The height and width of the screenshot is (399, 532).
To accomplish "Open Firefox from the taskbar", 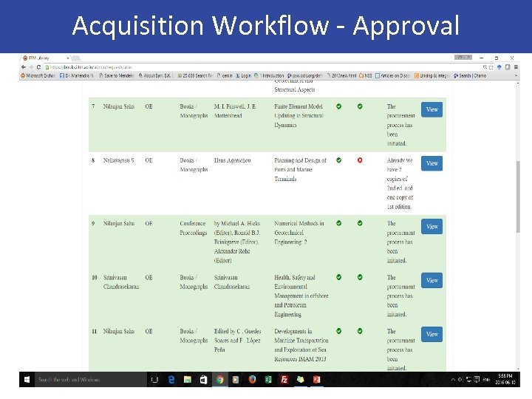I will click(252, 379).
